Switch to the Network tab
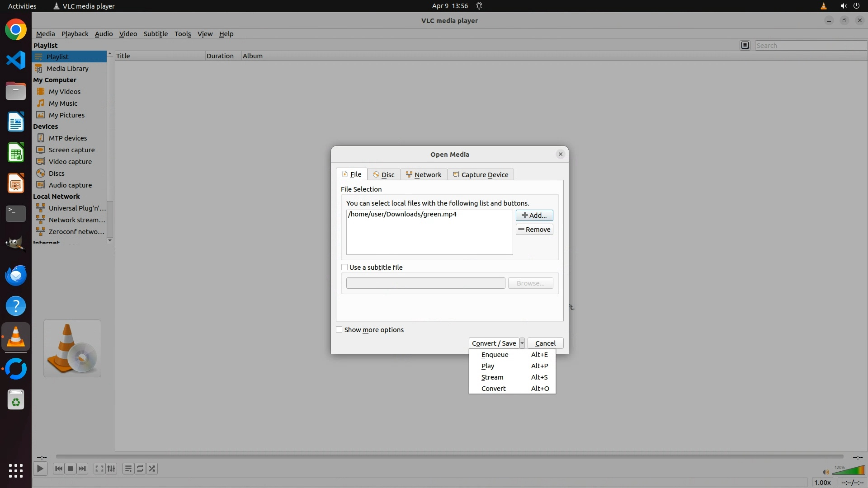The image size is (868, 488). click(424, 175)
